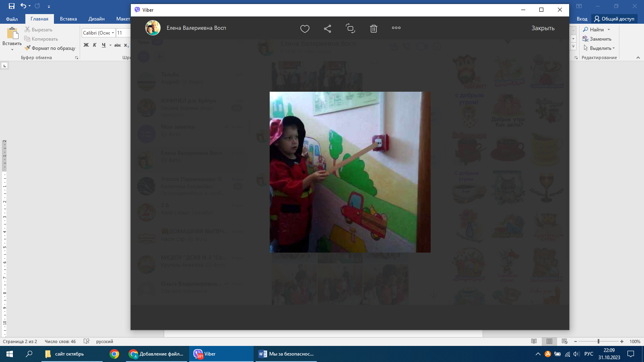
Task: Forward the photo using forward icon
Action: 350,28
